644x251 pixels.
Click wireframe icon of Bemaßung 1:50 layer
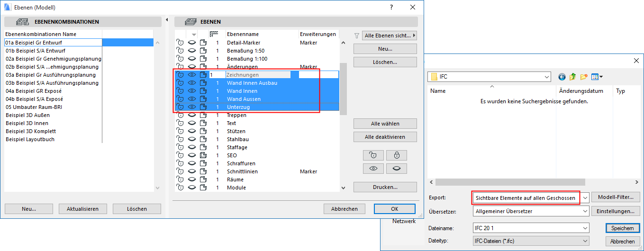pyautogui.click(x=204, y=51)
